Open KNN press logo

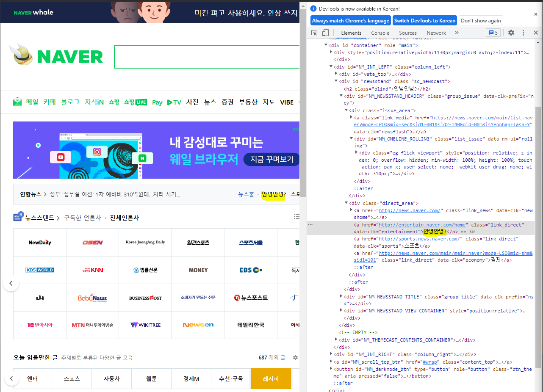[92, 270]
